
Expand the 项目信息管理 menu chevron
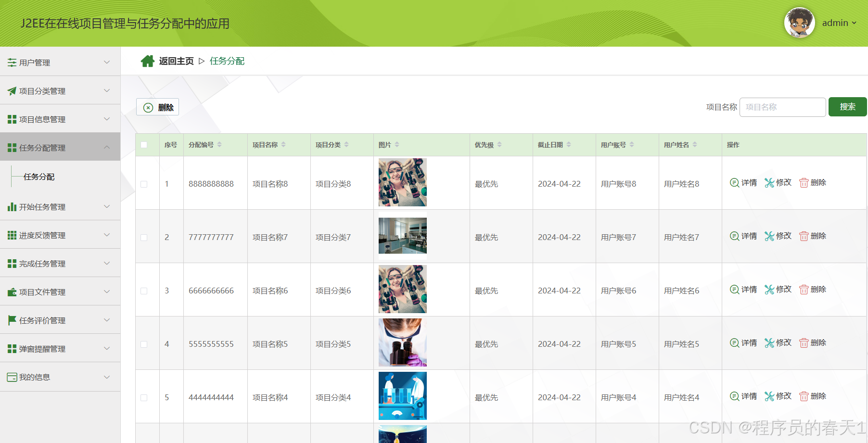pos(107,119)
